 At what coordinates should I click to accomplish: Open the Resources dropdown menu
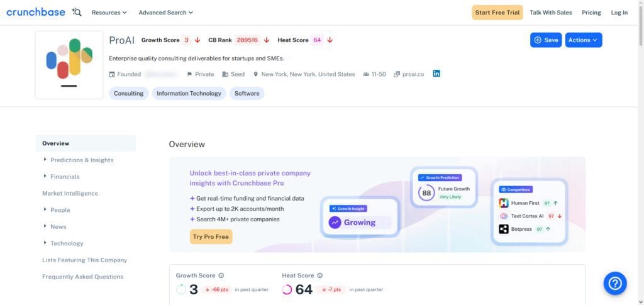point(109,13)
